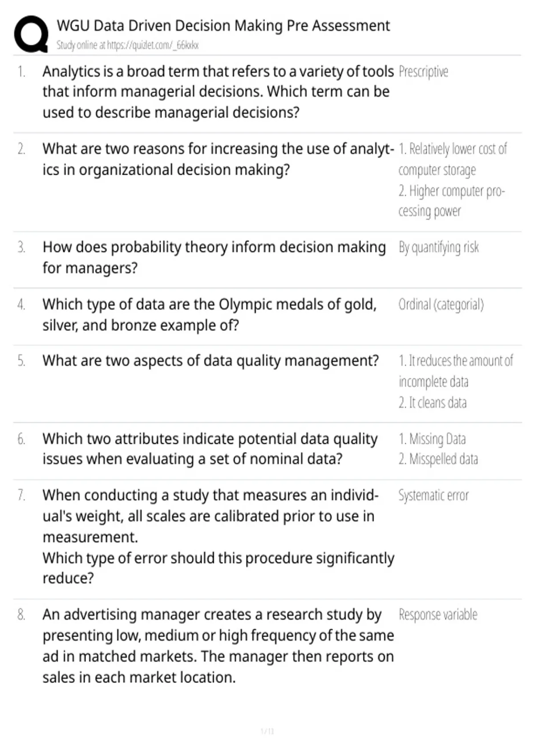534x756 pixels.
Task: Select the "Systematic error" answer
Action: (433, 495)
